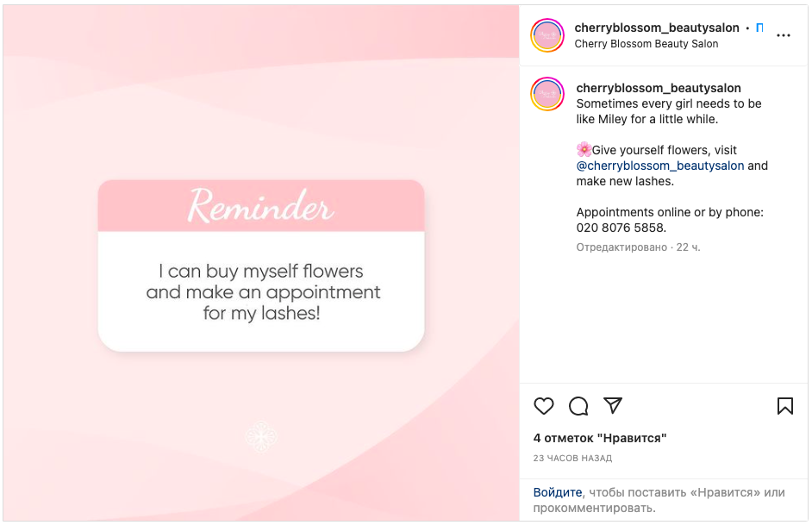812x525 pixels.
Task: Click the Войдите login link
Action: 558,492
